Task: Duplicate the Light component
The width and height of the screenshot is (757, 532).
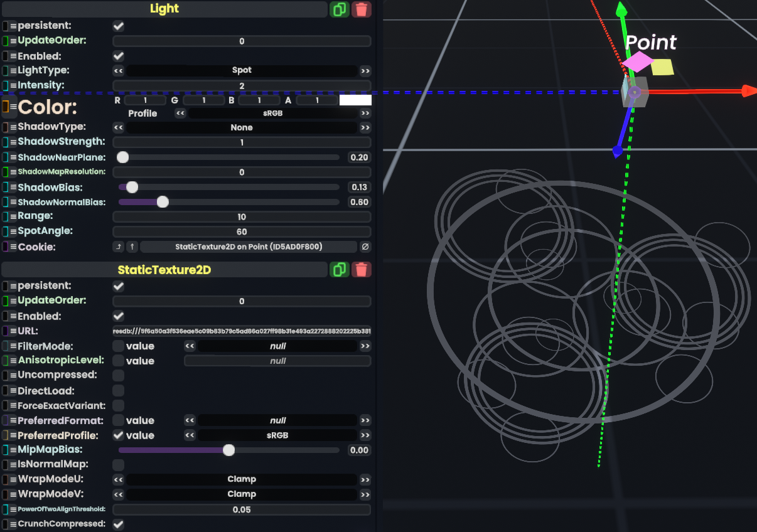Action: [340, 9]
